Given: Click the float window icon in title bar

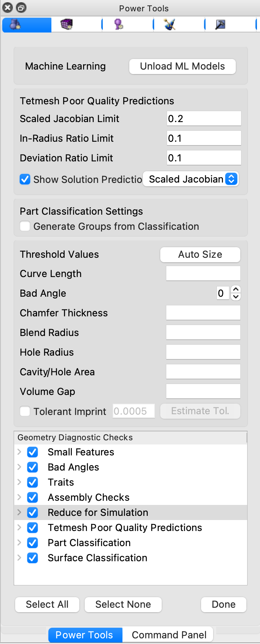Looking at the screenshot, I should tap(21, 8).
